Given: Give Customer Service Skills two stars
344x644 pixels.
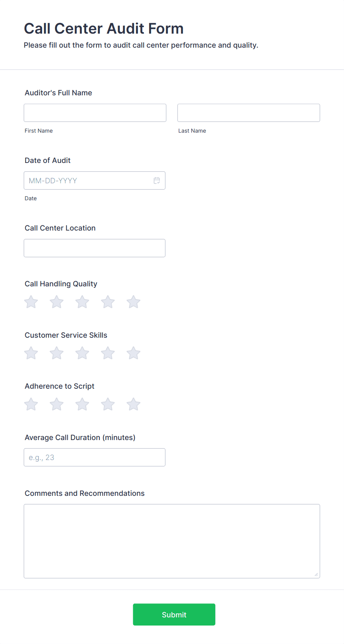Looking at the screenshot, I should tap(56, 353).
